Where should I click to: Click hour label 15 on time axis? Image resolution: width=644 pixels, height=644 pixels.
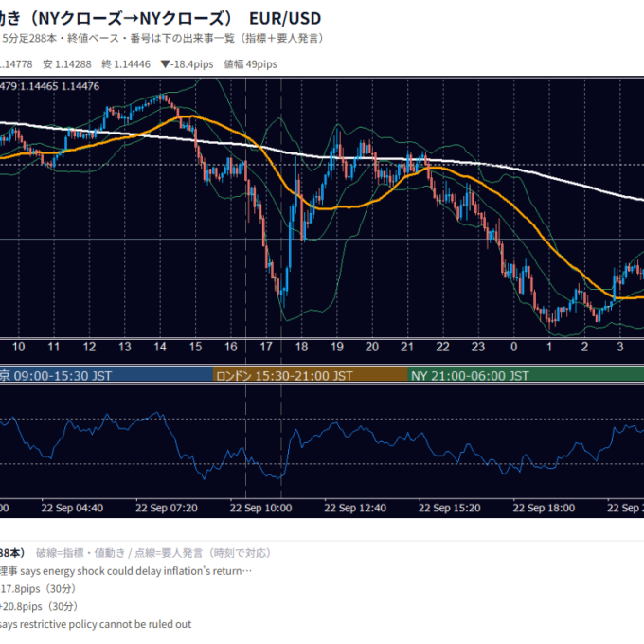tap(195, 347)
